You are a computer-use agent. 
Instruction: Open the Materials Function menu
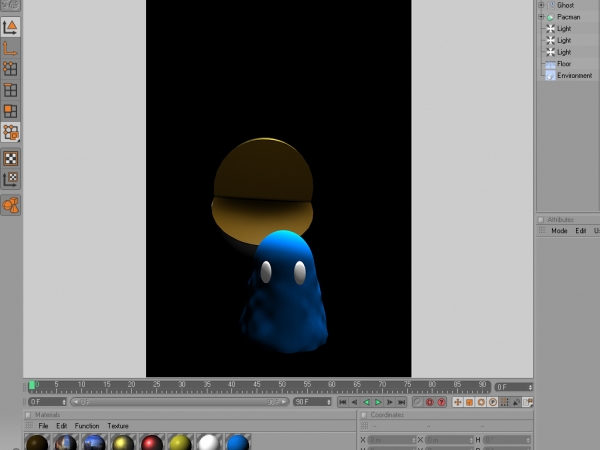pos(87,426)
